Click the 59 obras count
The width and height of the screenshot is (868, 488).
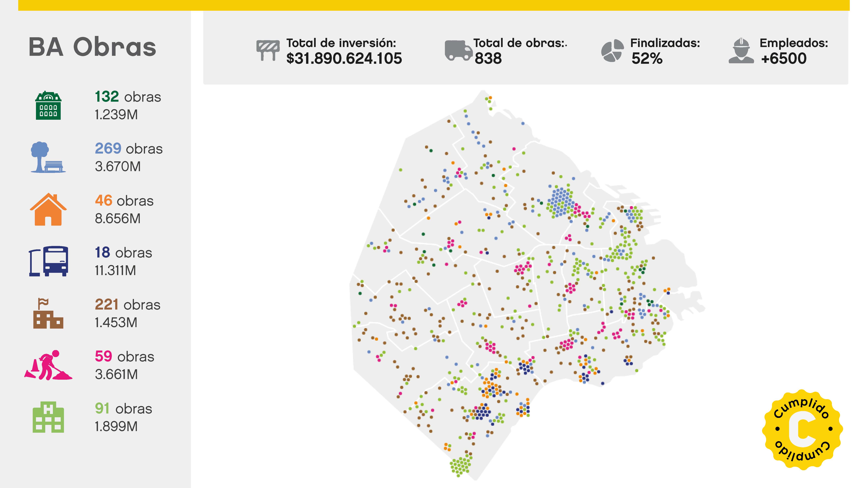(x=125, y=357)
